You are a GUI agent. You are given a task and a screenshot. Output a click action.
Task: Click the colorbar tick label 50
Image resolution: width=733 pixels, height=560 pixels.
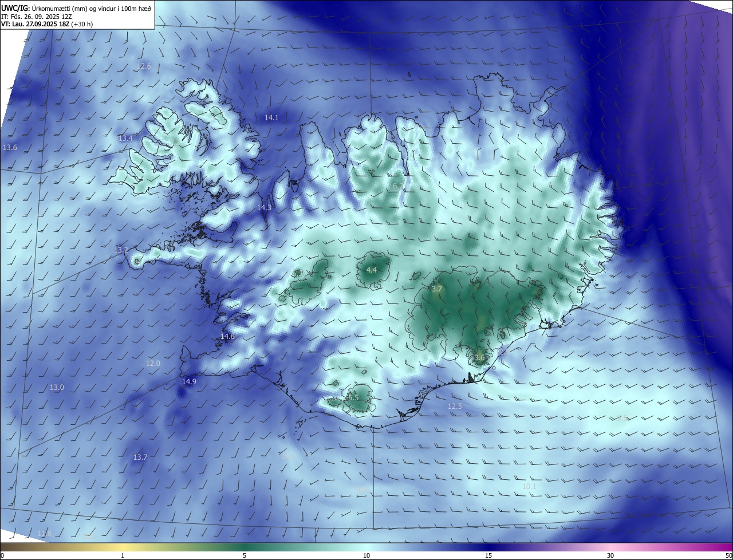(x=728, y=555)
